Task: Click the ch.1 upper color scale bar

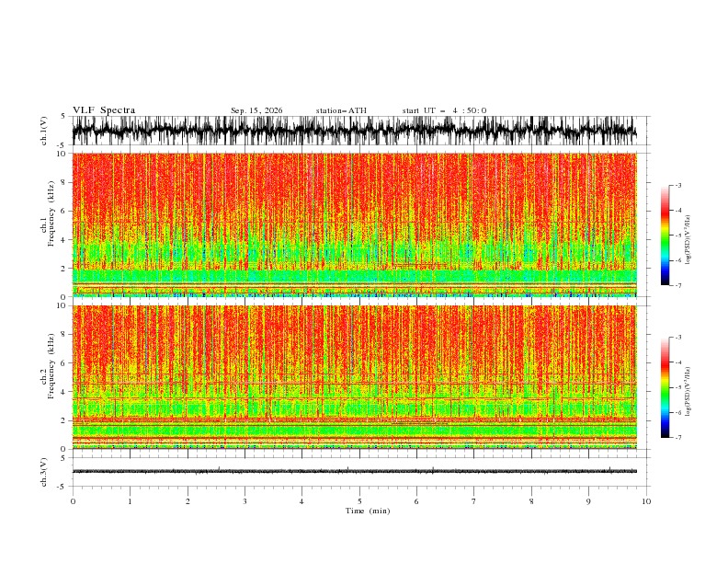Action: click(x=665, y=236)
